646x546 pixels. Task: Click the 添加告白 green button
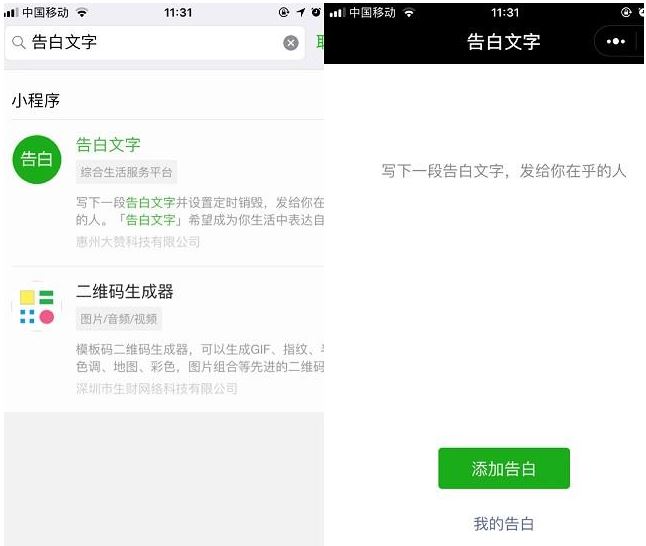coord(504,469)
